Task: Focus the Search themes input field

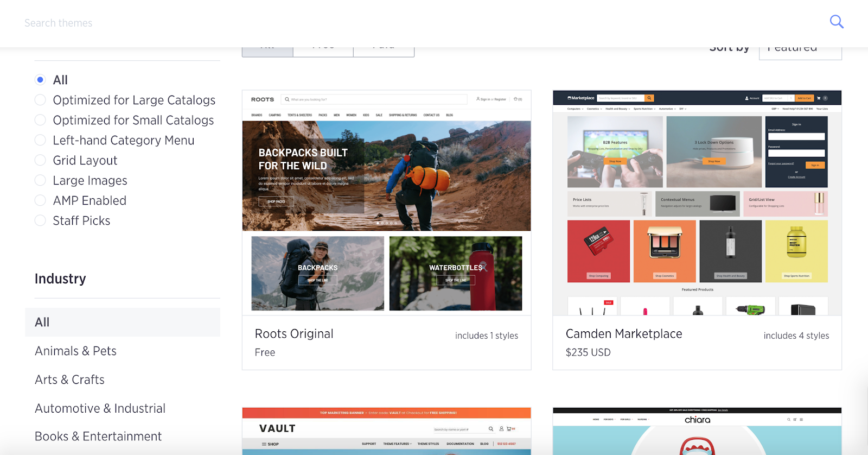Action: [x=418, y=23]
